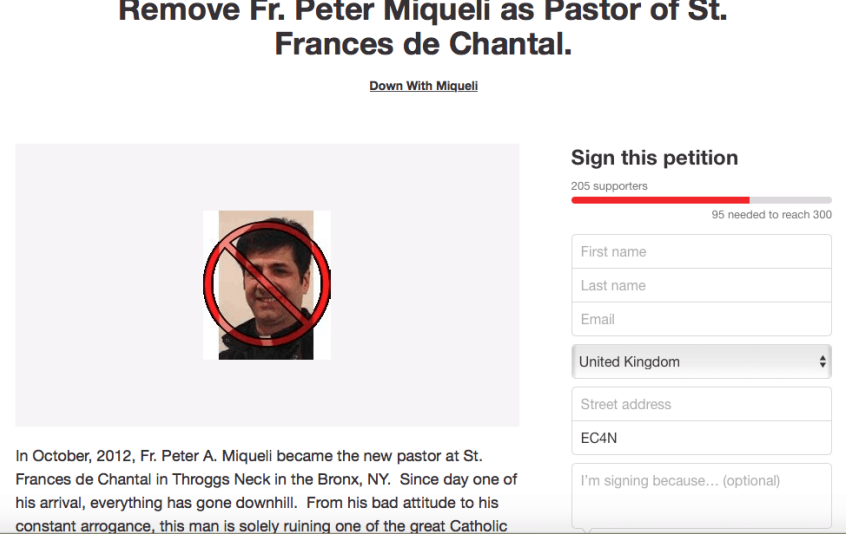The width and height of the screenshot is (846, 534).
Task: Click the '95 needed to reach 300' text
Action: (x=771, y=215)
